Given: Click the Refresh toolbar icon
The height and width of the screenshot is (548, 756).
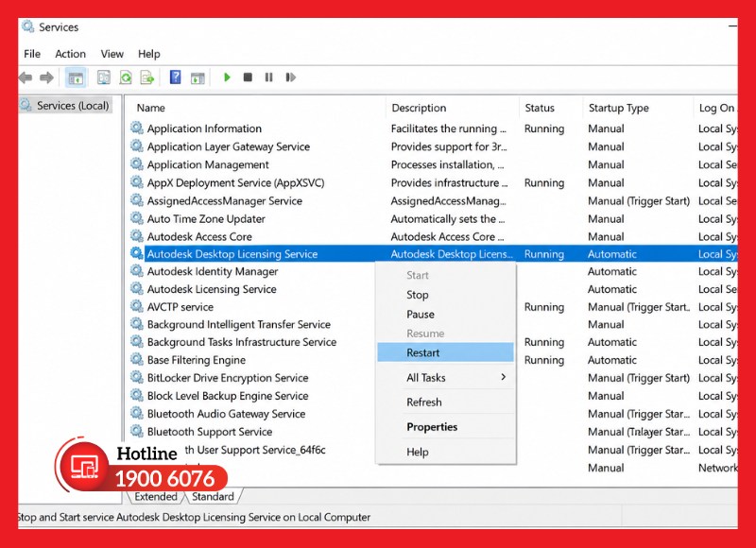Looking at the screenshot, I should [126, 77].
